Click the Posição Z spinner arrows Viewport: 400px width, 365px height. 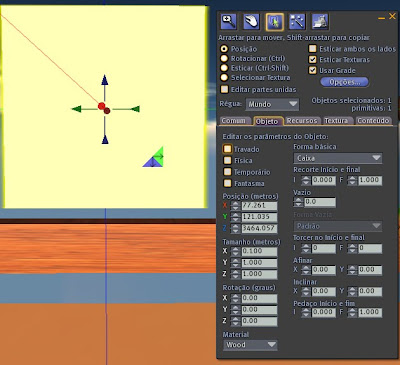point(236,228)
